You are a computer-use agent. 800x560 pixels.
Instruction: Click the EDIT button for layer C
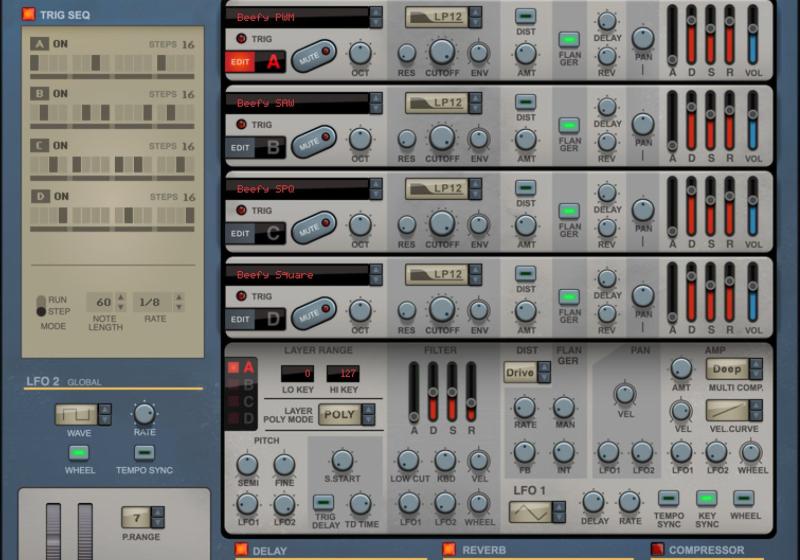coord(240,234)
